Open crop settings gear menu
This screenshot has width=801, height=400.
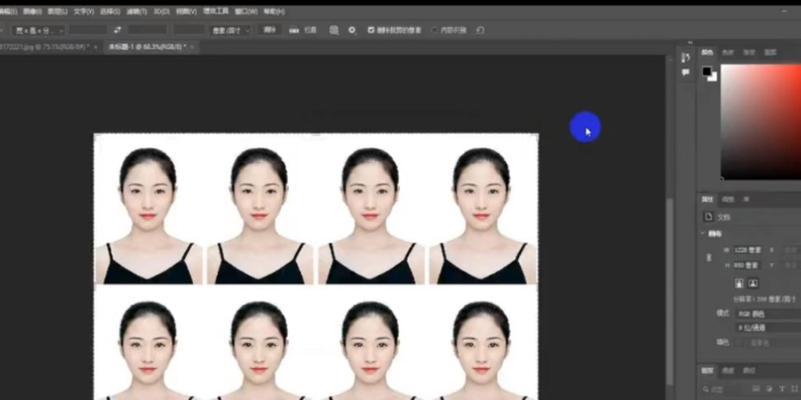click(352, 30)
